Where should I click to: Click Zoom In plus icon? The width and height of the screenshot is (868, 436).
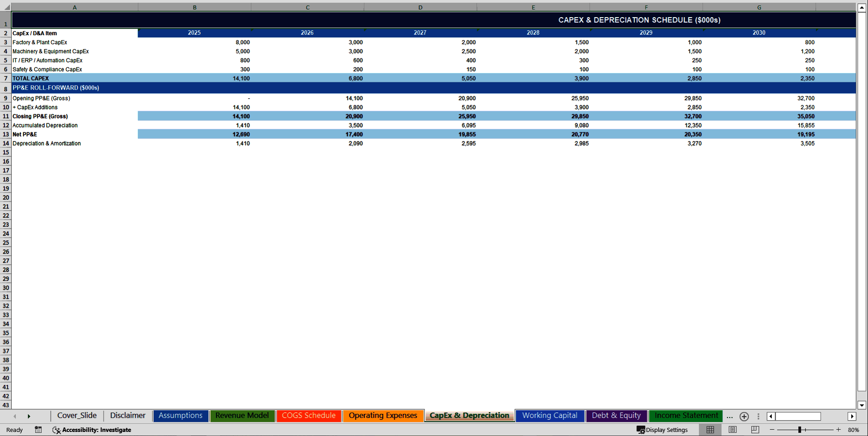839,430
